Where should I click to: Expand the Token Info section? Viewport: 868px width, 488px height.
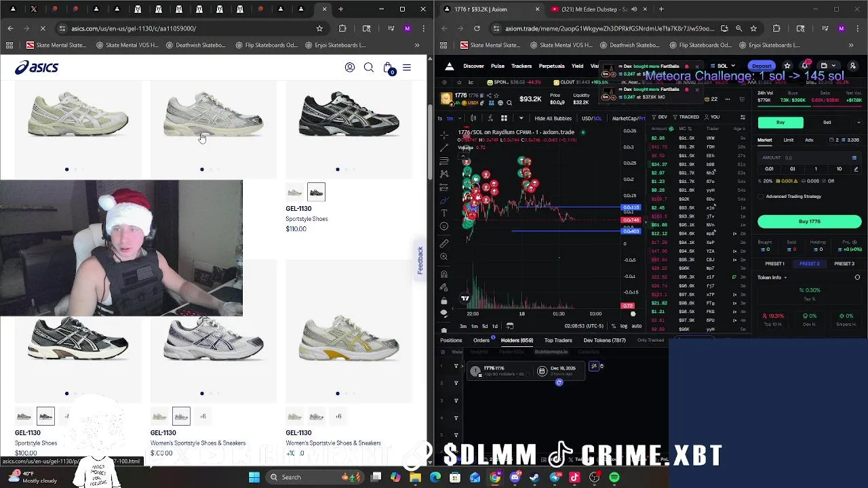click(772, 277)
